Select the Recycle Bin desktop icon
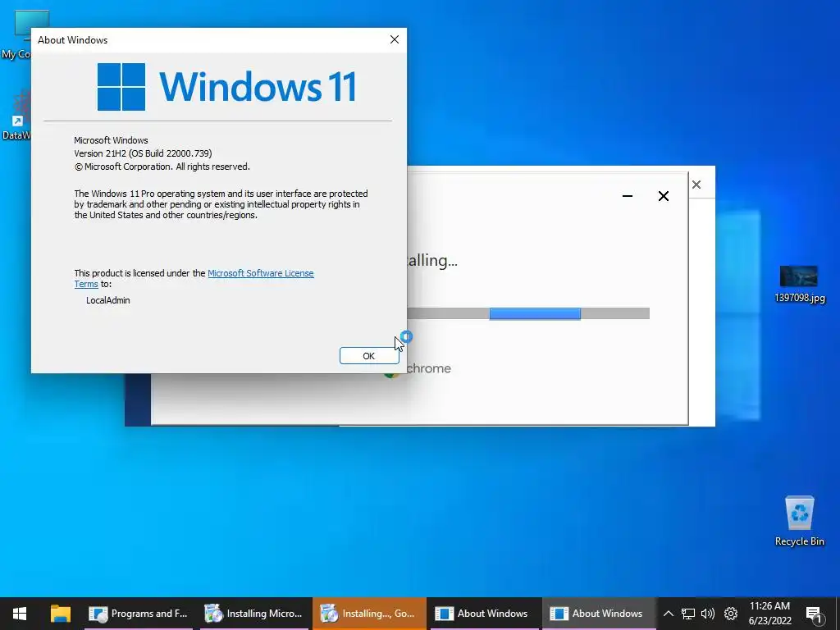 click(799, 521)
